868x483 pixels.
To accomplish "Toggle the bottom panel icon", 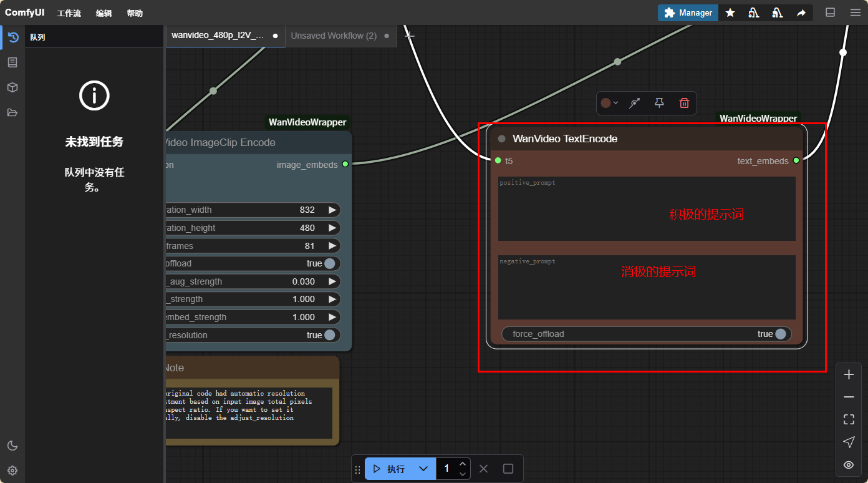I will click(830, 12).
